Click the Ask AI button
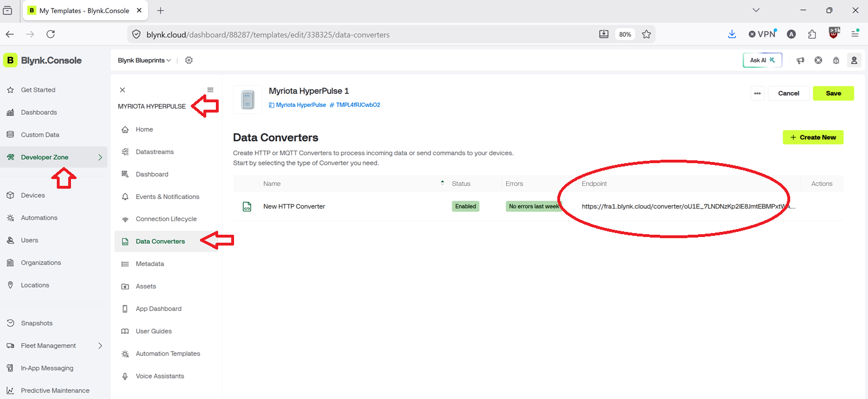868x399 pixels. tap(762, 60)
